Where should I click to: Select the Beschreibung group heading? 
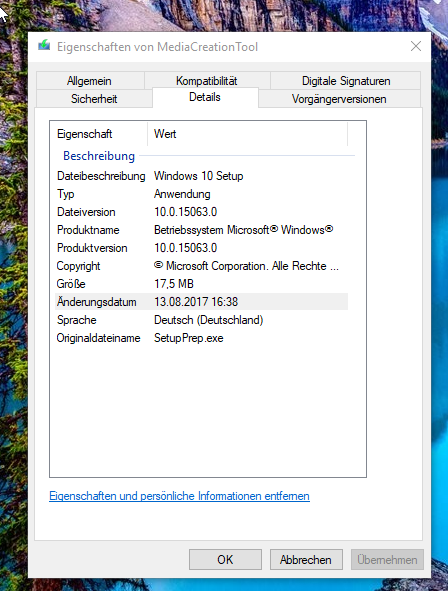click(99, 156)
